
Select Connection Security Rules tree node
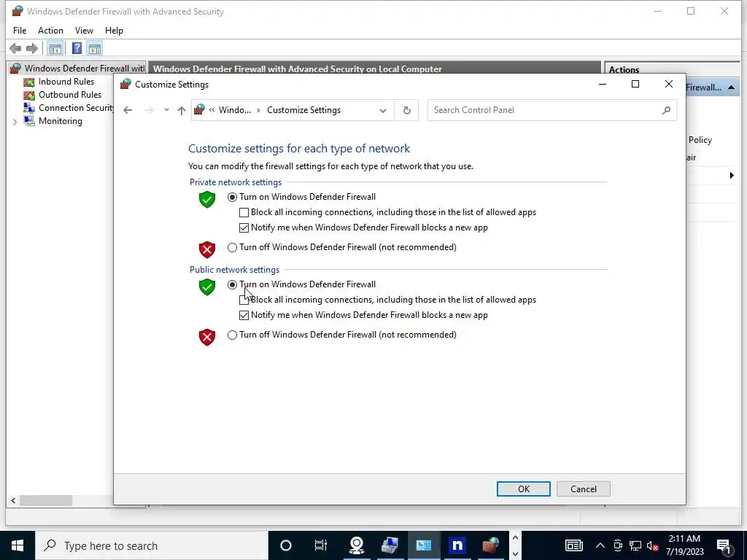pos(76,108)
